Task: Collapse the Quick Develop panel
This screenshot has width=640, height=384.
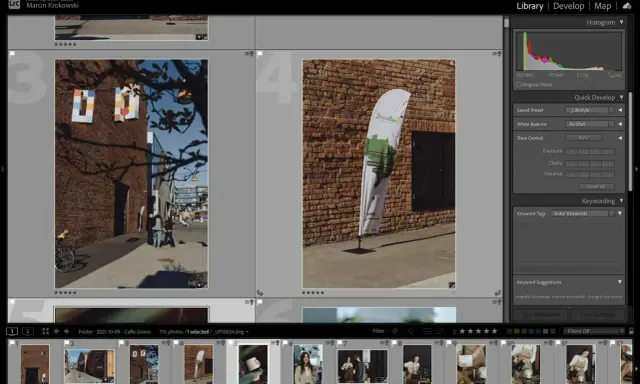Action: coord(621,98)
